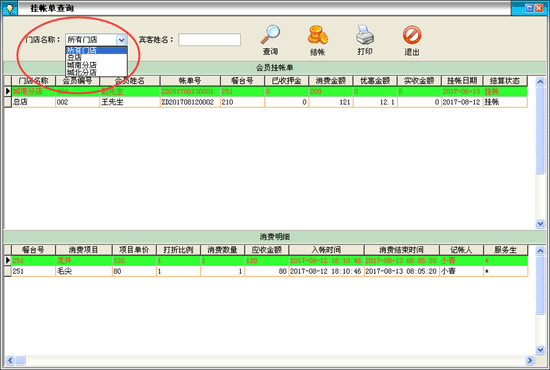Open the 门店名称 dropdown arrow
Screen dimensions: 550x370
coord(121,40)
